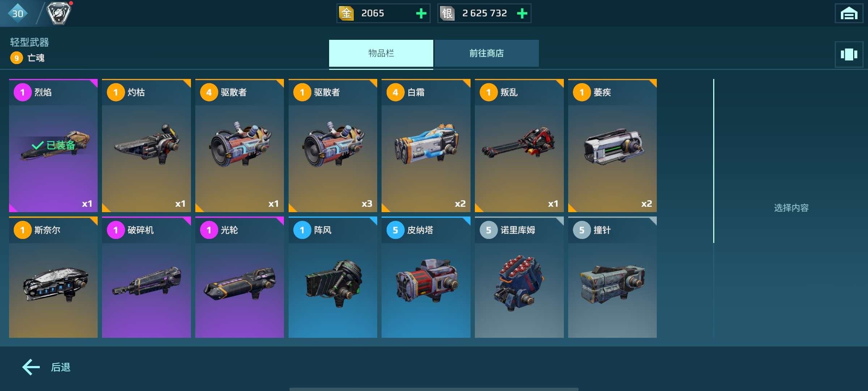Click the back arrow icon

pyautogui.click(x=31, y=367)
